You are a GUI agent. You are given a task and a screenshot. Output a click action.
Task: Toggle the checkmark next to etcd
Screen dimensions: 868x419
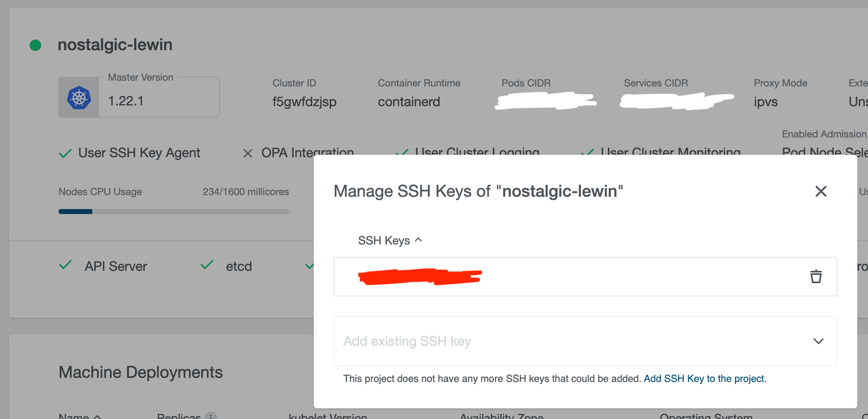click(207, 265)
